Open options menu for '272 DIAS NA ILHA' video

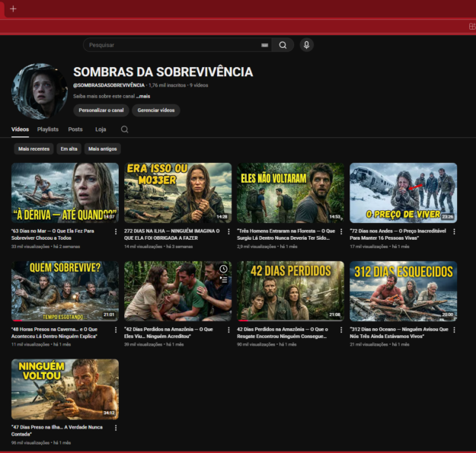click(228, 231)
